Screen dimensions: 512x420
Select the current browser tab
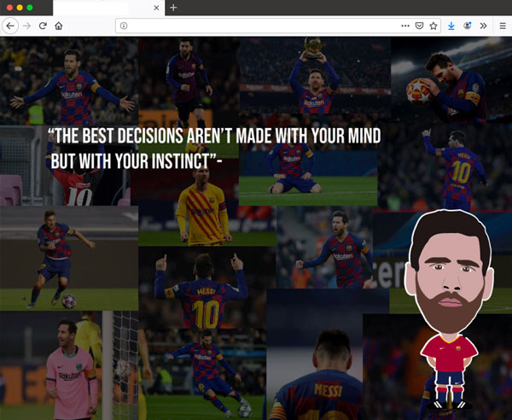pos(102,8)
